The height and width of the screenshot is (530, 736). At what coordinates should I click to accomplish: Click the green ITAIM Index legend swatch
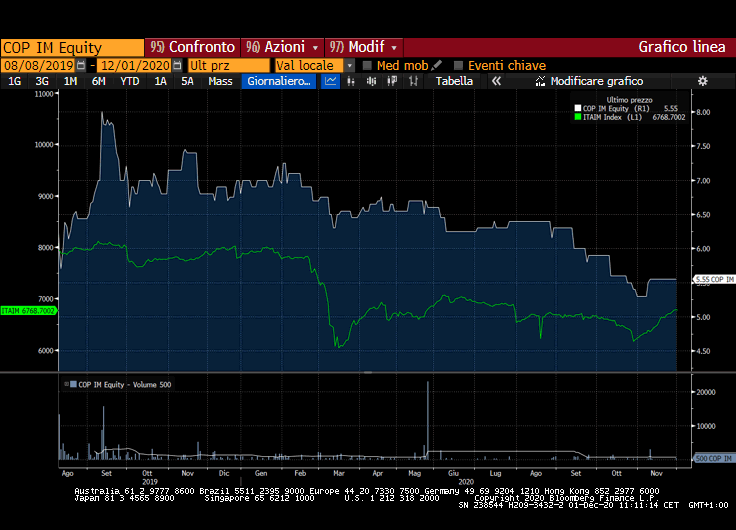pyautogui.click(x=576, y=117)
